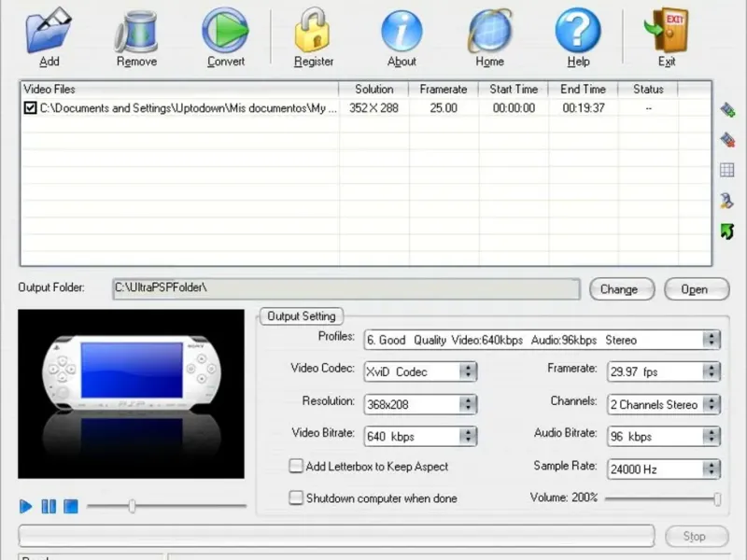This screenshot has height=560, width=747.
Task: Pause the preview video
Action: [49, 506]
